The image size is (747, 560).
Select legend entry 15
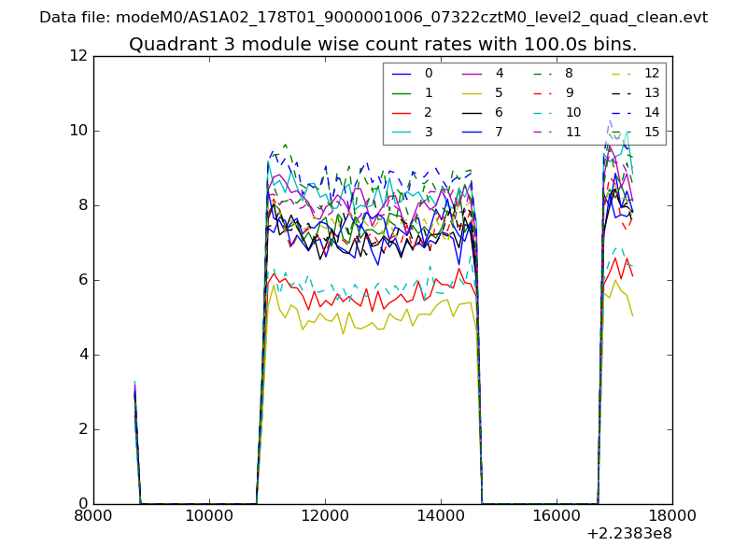(652, 132)
